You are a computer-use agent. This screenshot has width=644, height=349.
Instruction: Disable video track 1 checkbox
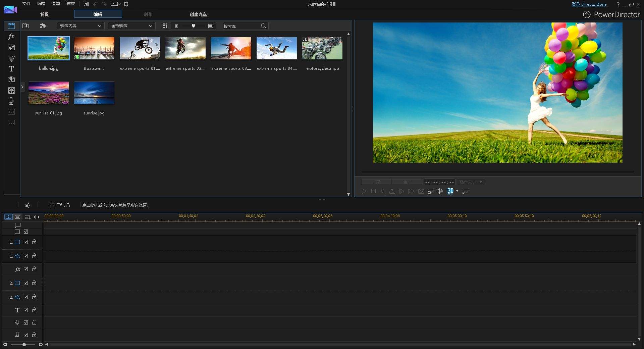click(26, 242)
